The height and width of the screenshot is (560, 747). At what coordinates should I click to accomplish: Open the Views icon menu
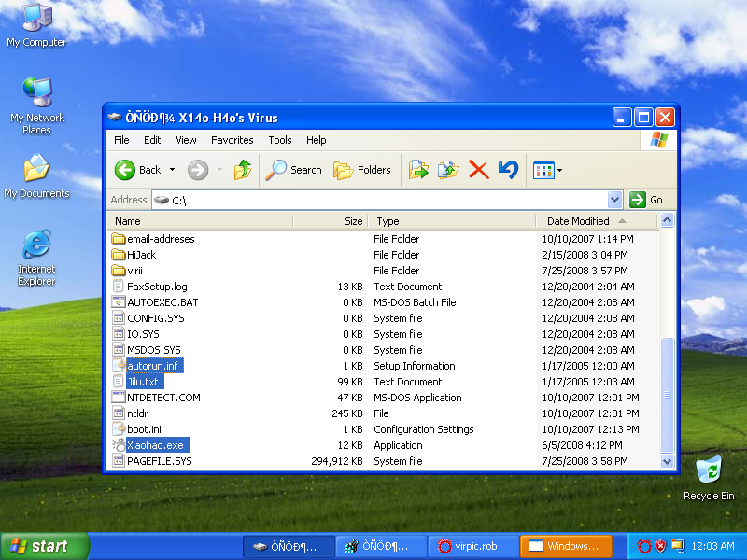click(547, 170)
